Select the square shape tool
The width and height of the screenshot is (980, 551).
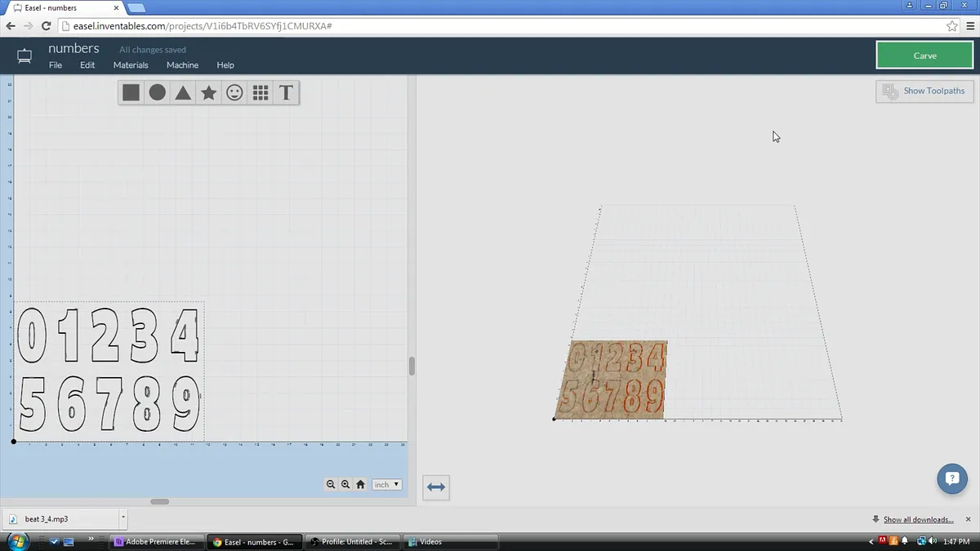click(x=131, y=93)
